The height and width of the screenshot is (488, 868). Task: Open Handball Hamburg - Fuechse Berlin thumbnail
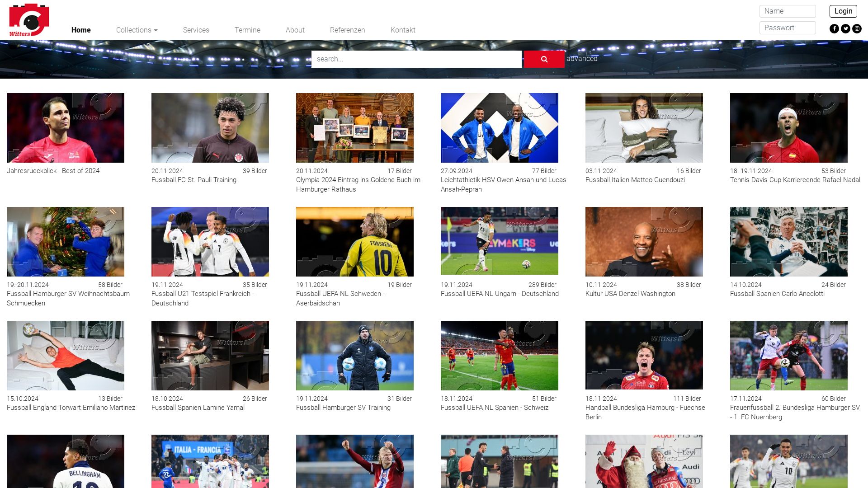pos(644,355)
